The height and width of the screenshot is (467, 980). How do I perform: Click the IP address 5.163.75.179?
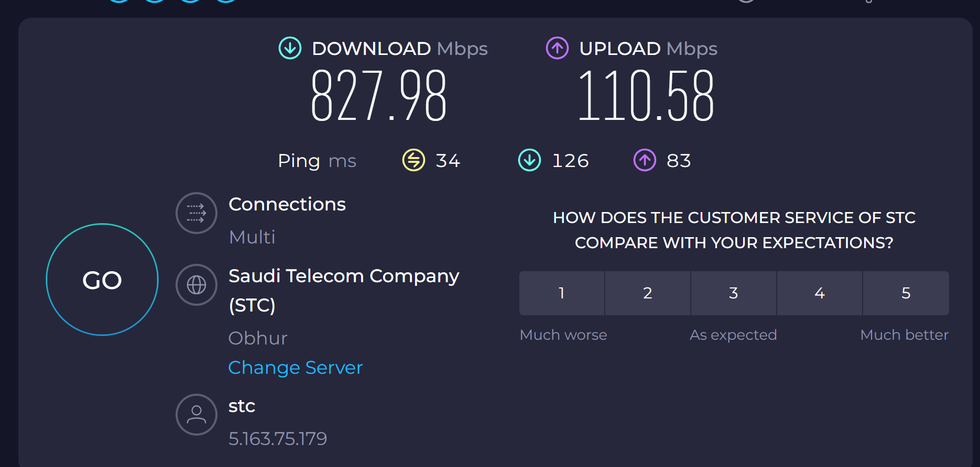click(278, 439)
